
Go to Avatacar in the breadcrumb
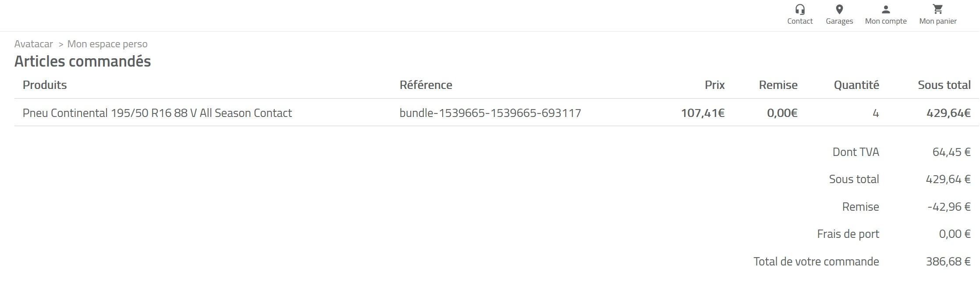(34, 44)
